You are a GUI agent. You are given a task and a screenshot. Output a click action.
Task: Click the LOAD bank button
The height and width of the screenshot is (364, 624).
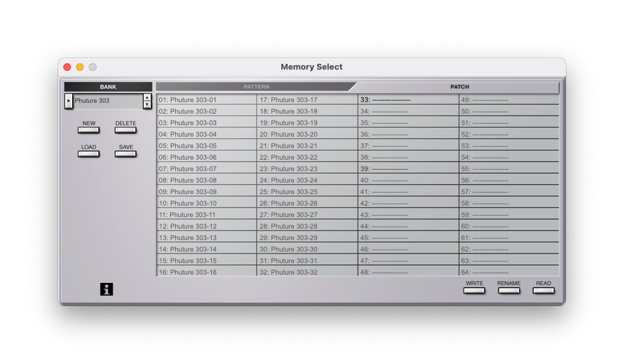(x=89, y=153)
